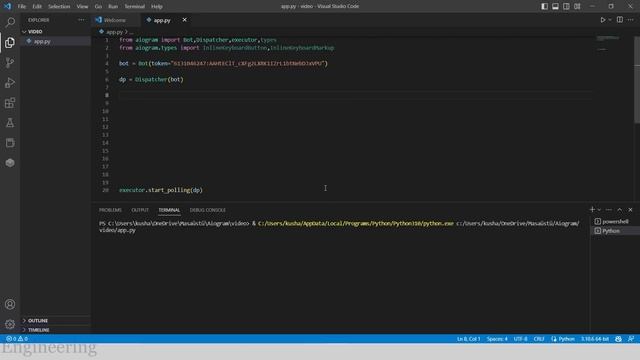Image resolution: width=640 pixels, height=360 pixels.
Task: Open the Run menu
Action: point(113,7)
